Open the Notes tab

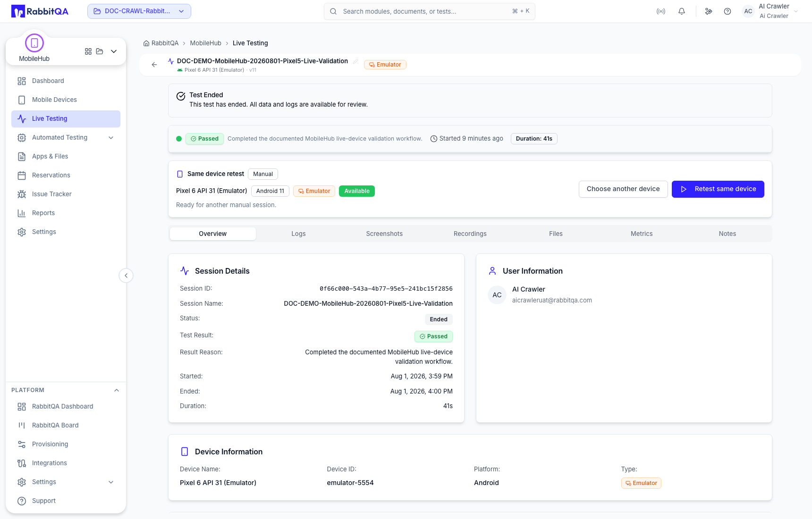click(x=727, y=234)
